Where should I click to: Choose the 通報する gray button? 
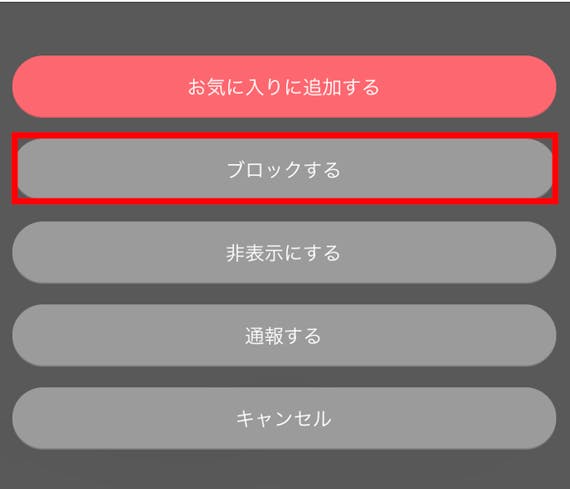click(x=284, y=335)
